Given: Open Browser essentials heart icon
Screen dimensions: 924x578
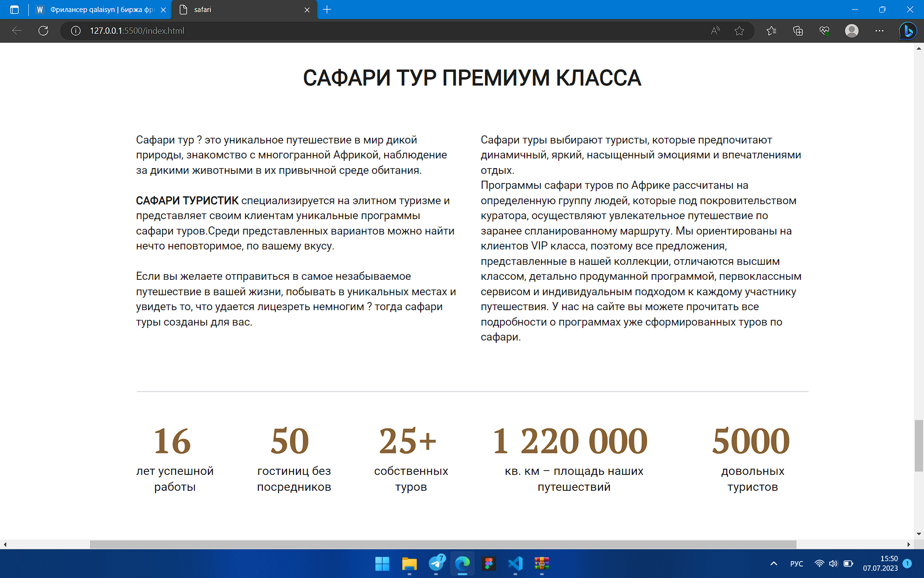Looking at the screenshot, I should coord(824,31).
